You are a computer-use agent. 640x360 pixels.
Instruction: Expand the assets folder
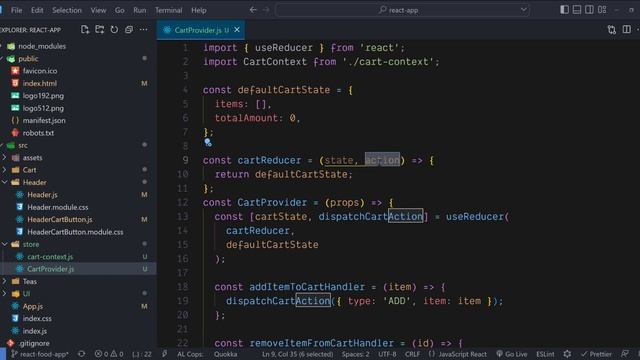coord(32,158)
